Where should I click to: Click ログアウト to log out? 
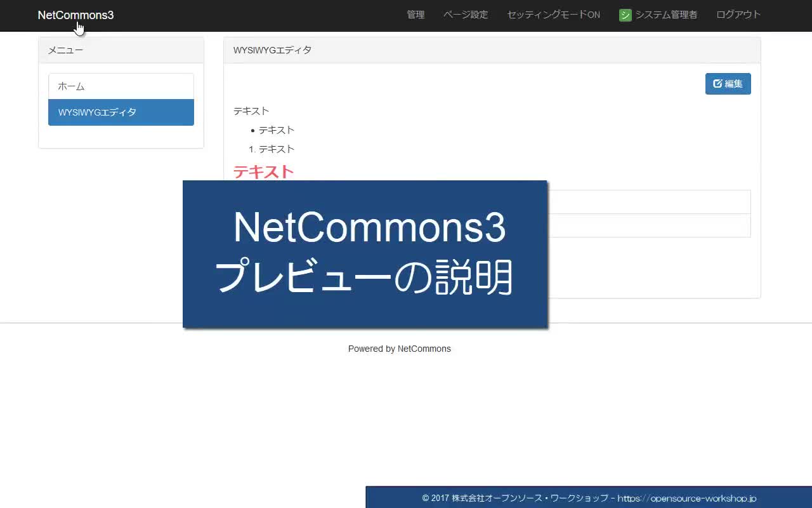click(x=738, y=15)
